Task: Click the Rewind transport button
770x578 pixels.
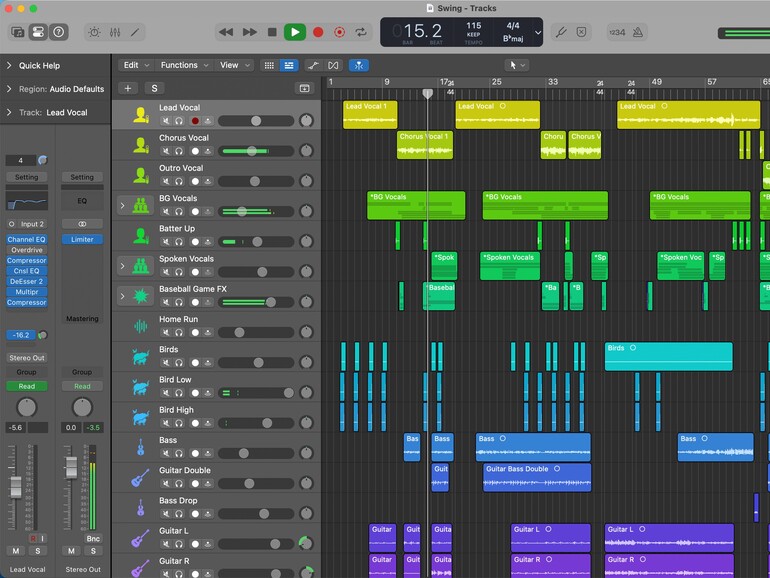Action: pos(226,32)
